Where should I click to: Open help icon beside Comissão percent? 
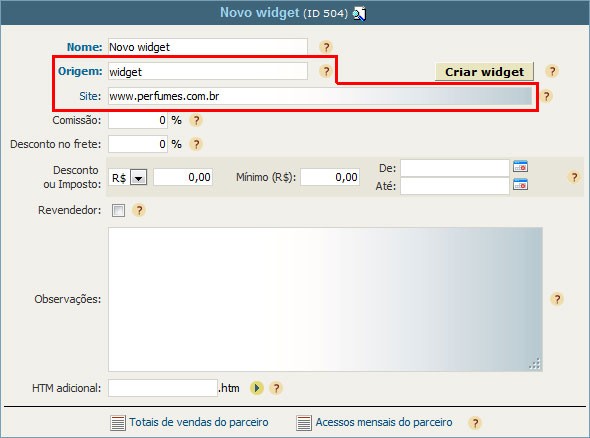coord(196,120)
